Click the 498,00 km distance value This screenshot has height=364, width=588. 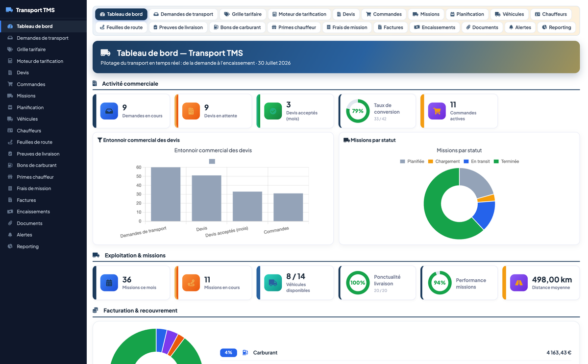552,280
